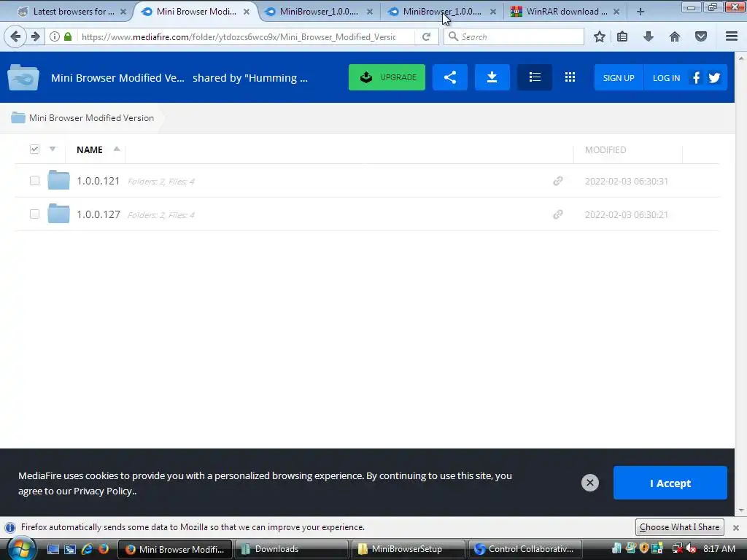Screen dimensions: 747x560
Task: Close the WinRAR download tab
Action: coord(616,12)
